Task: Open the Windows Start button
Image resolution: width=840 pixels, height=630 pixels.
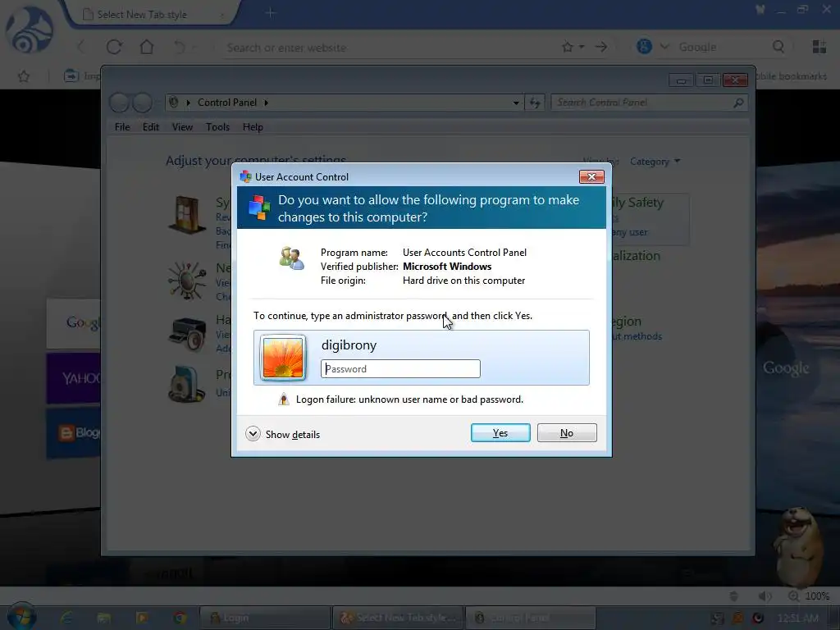Action: [x=21, y=617]
